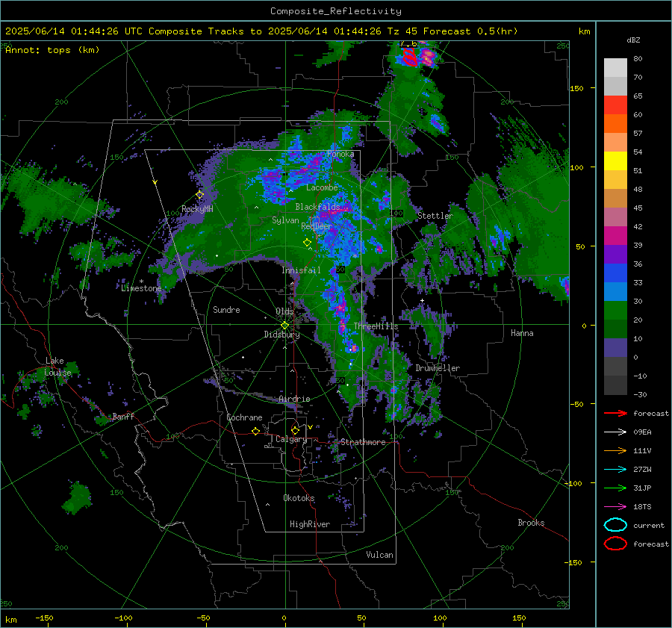The height and width of the screenshot is (628, 672).
Task: Click the Blackfalds city label
Action: (317, 207)
